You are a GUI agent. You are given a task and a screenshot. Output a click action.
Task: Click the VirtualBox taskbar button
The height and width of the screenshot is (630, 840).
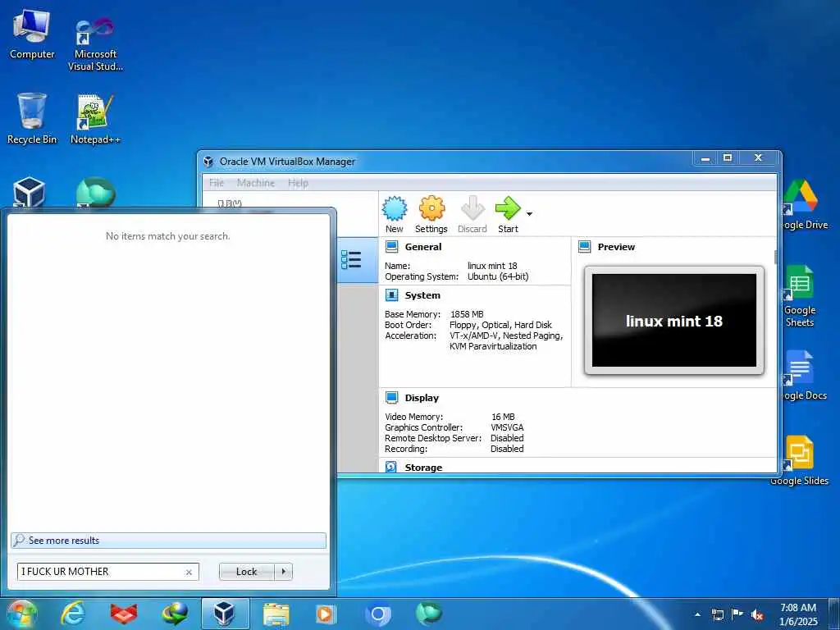click(225, 614)
